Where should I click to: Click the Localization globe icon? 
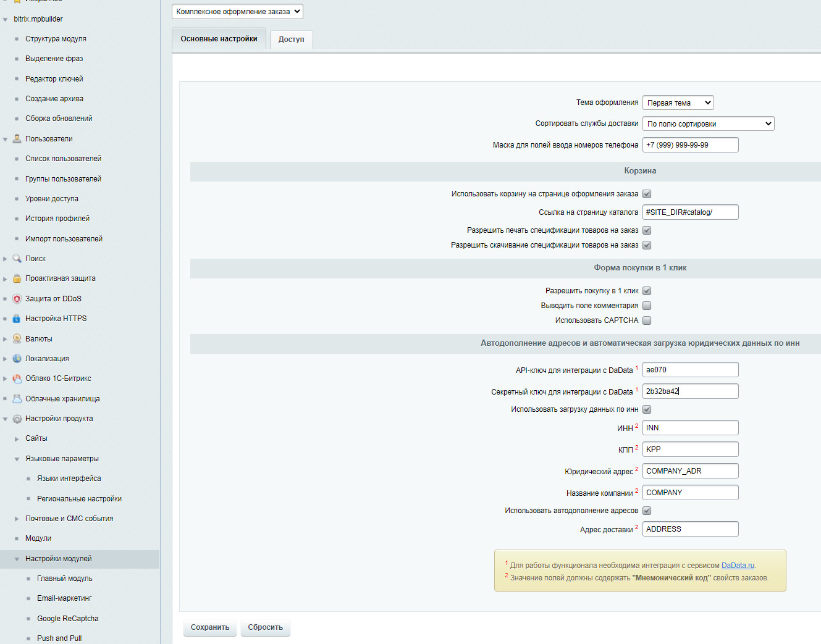pos(17,359)
